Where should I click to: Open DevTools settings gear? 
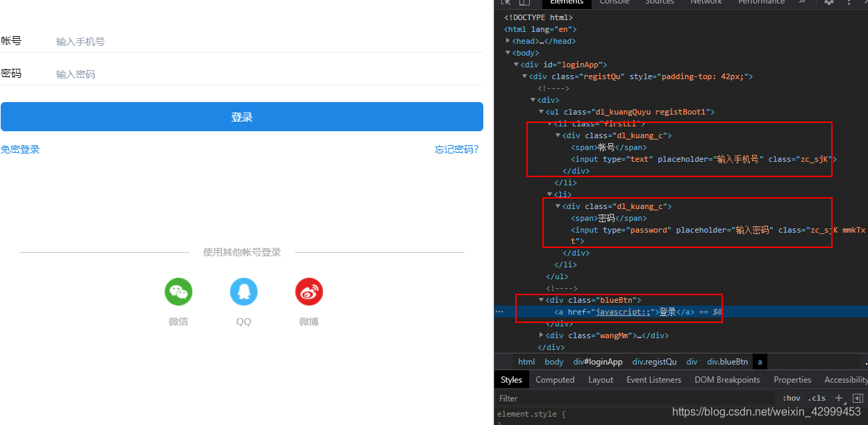point(829,2)
